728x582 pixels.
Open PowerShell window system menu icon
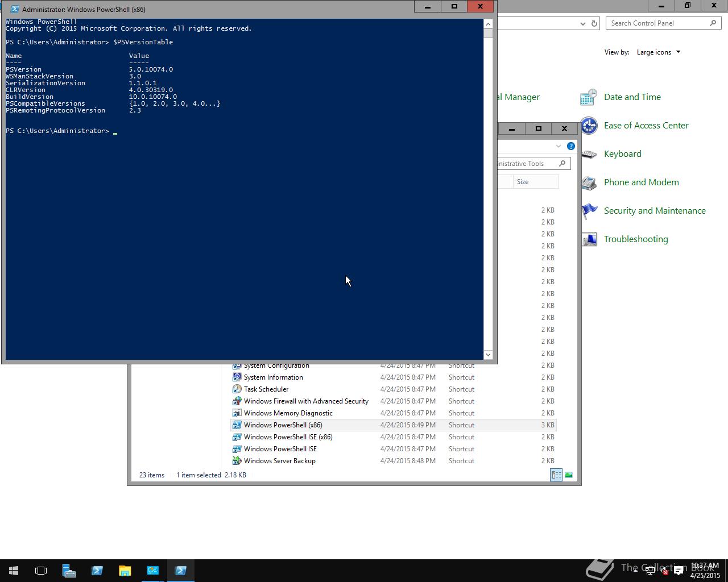tap(14, 9)
